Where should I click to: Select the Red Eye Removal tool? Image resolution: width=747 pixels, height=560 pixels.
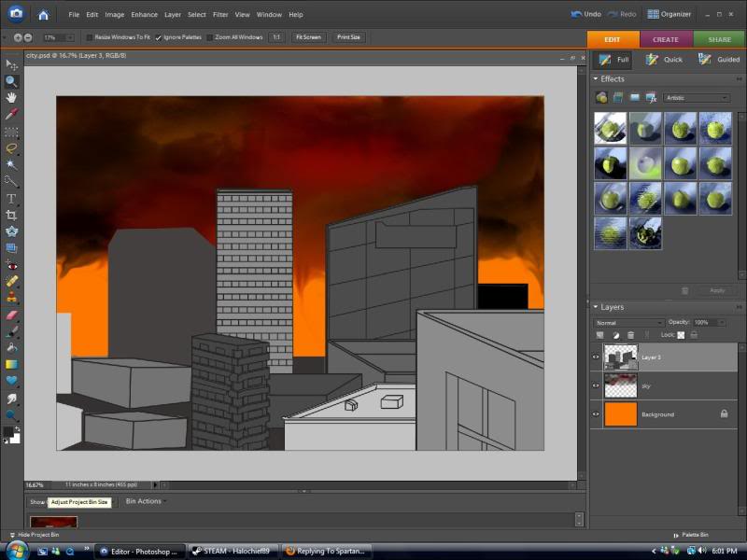click(11, 265)
